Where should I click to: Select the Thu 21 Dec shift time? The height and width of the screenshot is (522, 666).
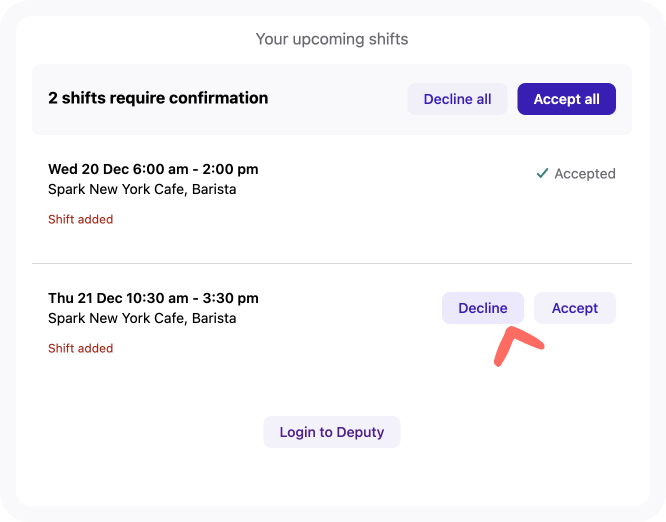click(x=153, y=298)
